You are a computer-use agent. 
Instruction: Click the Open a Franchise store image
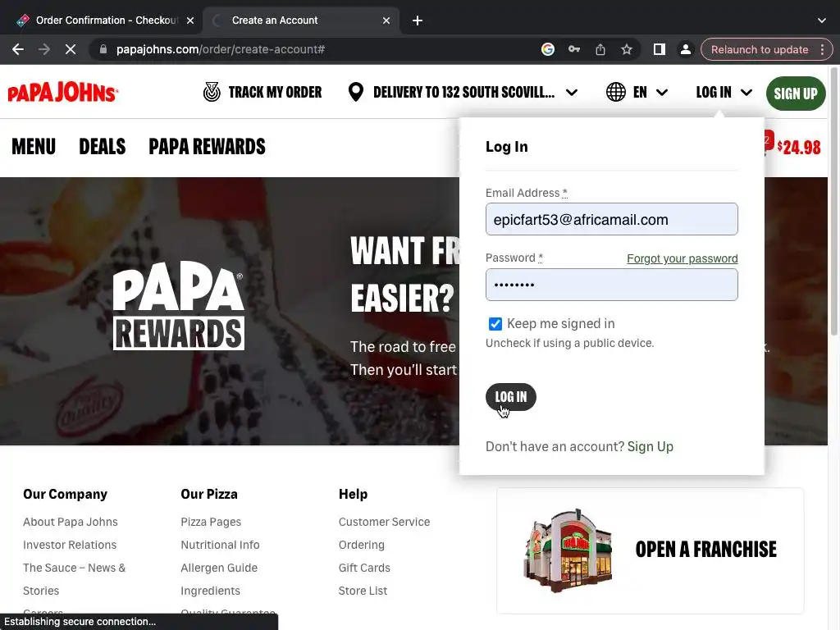point(568,550)
